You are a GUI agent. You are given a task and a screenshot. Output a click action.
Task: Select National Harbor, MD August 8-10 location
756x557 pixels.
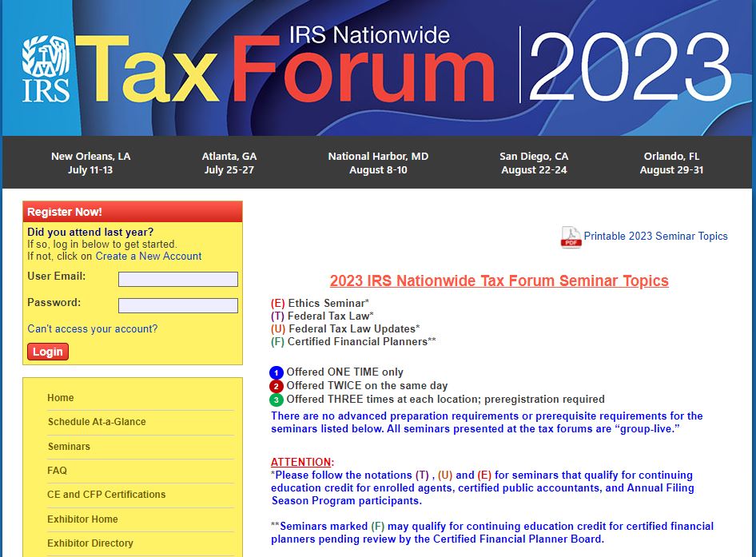point(378,163)
